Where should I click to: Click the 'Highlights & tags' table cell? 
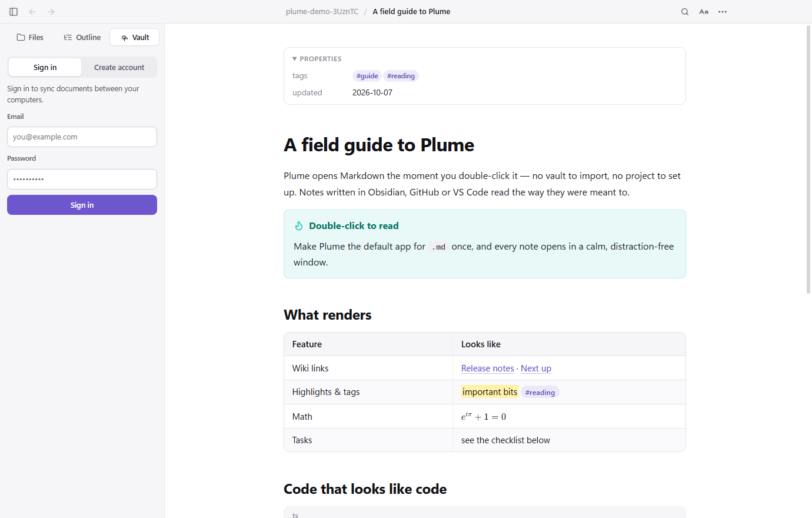[368, 392]
